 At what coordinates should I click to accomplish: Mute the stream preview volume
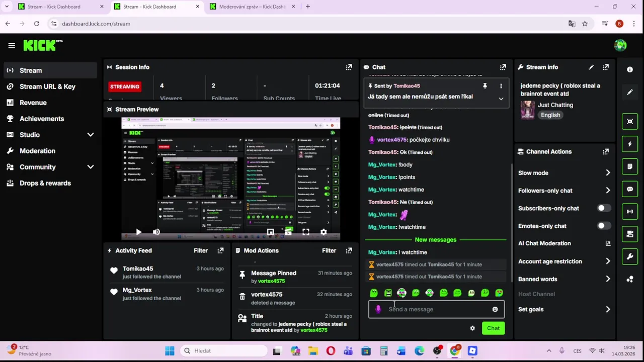tap(156, 232)
